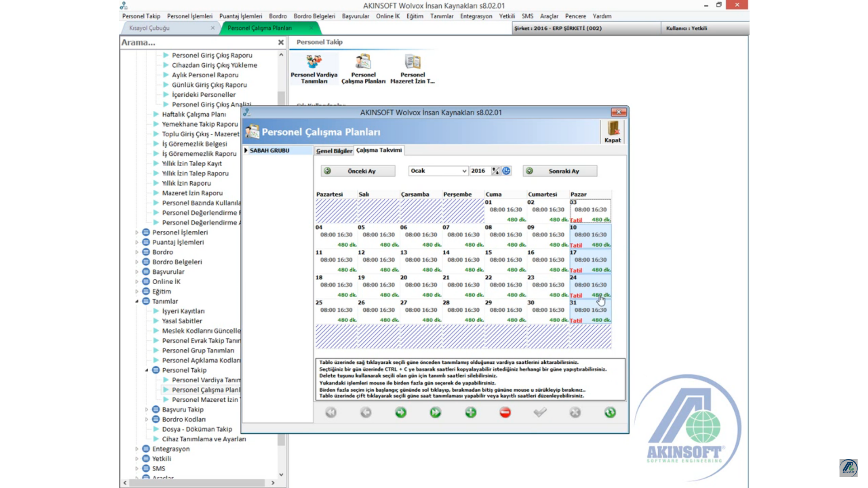Viewport: 868px width, 488px height.
Task: Switch to Kısayol Çubuğu tab
Action: [149, 28]
